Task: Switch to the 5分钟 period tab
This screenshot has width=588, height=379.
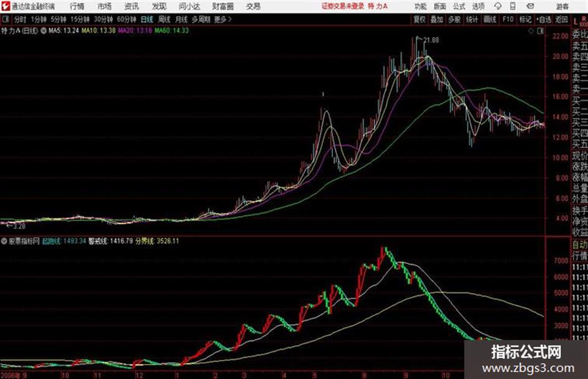Action: pyautogui.click(x=58, y=19)
